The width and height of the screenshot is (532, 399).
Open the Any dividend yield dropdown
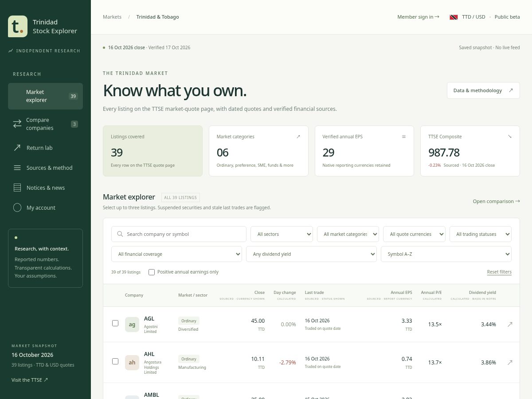point(311,254)
